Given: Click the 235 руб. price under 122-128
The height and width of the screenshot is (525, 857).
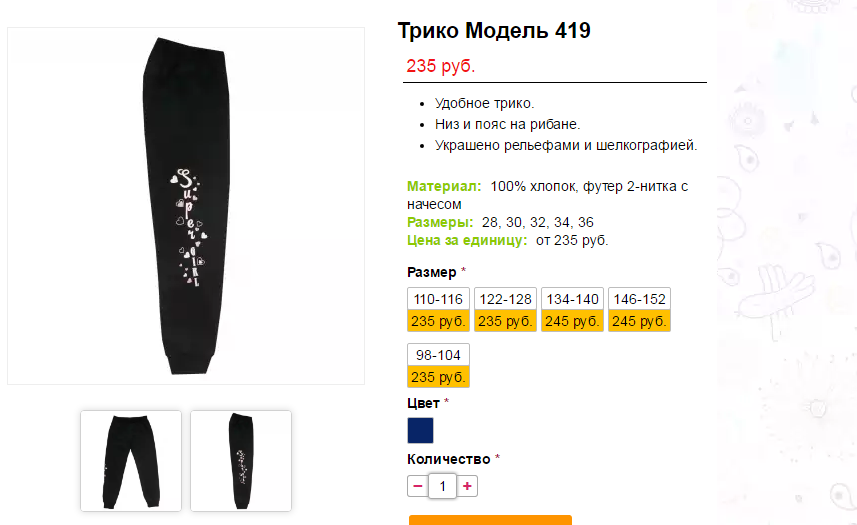Looking at the screenshot, I should 506,321.
